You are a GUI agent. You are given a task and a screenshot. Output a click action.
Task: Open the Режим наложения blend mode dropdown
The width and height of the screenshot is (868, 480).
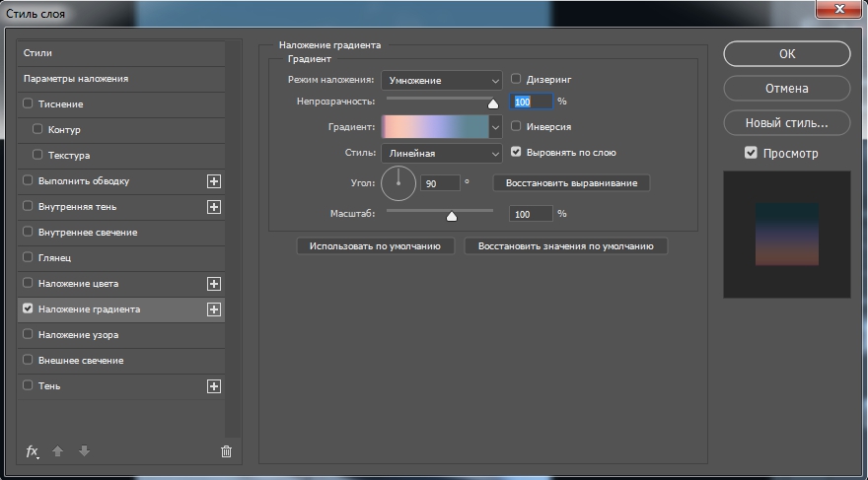(442, 80)
